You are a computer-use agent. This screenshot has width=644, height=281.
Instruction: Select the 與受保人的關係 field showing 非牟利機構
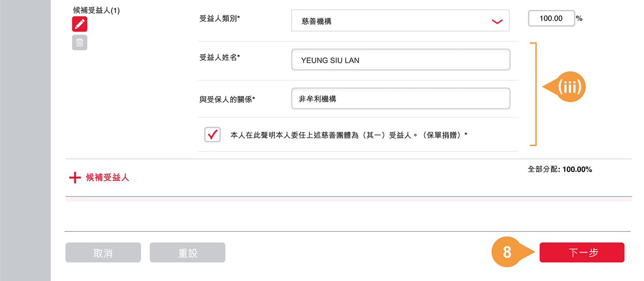[400, 98]
